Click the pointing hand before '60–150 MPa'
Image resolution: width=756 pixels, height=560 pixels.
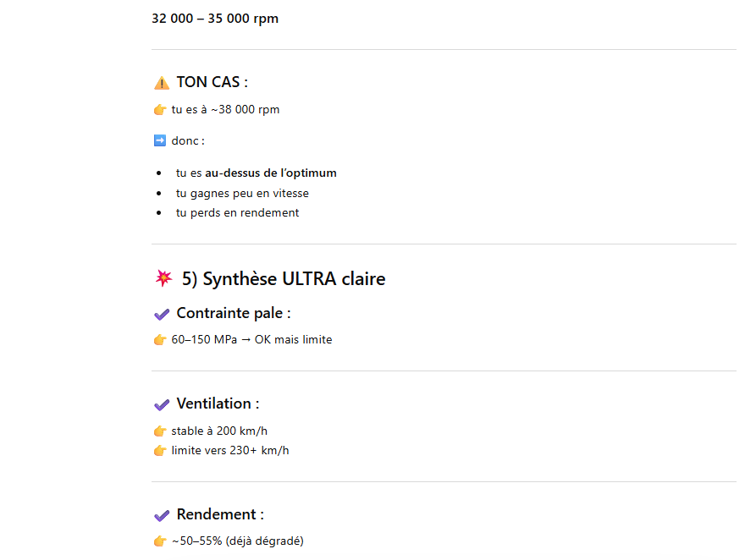(160, 340)
